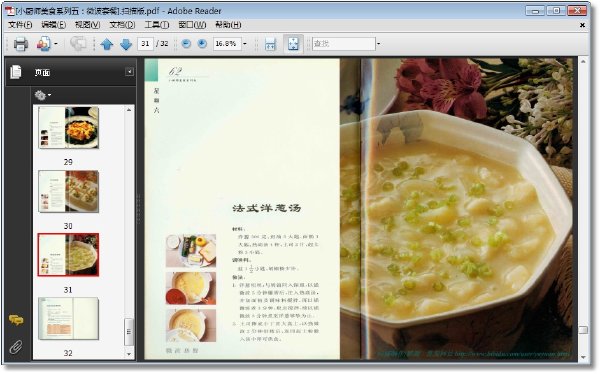Image resolution: width=600 pixels, height=374 pixels.
Task: Open the Attachments paperclip icon
Action: (x=16, y=347)
